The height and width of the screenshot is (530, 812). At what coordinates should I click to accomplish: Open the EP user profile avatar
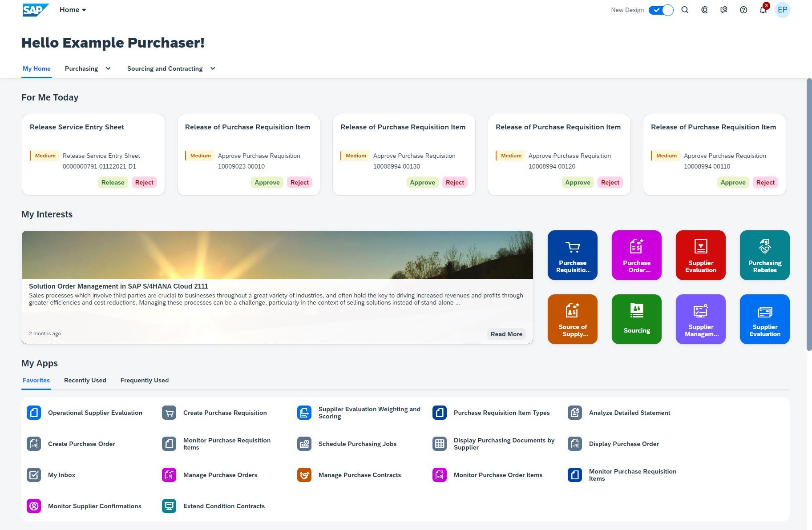click(783, 10)
